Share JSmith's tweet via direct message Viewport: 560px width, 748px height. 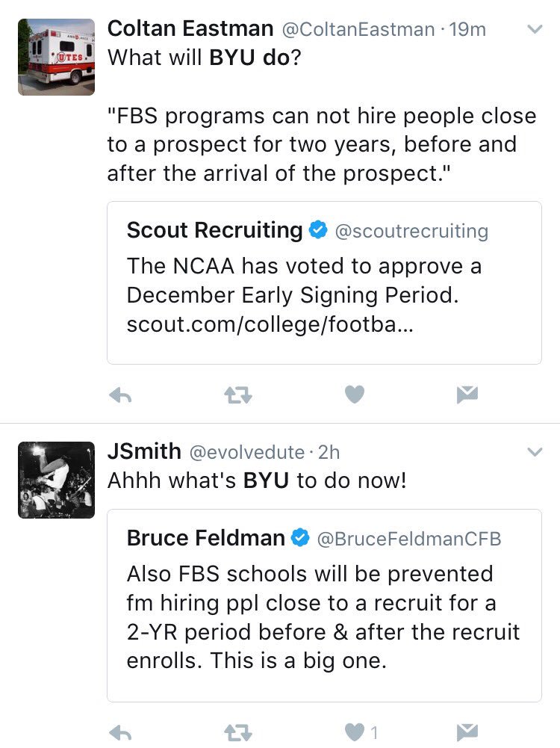(467, 732)
